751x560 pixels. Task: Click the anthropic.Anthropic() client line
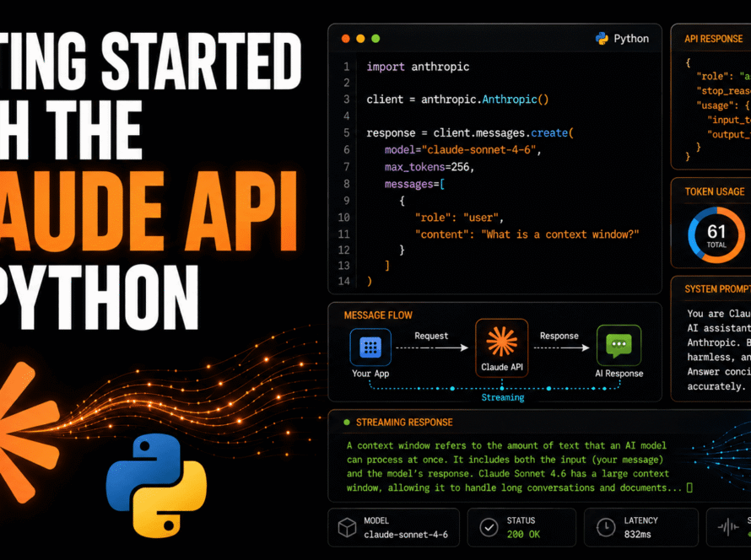[457, 100]
